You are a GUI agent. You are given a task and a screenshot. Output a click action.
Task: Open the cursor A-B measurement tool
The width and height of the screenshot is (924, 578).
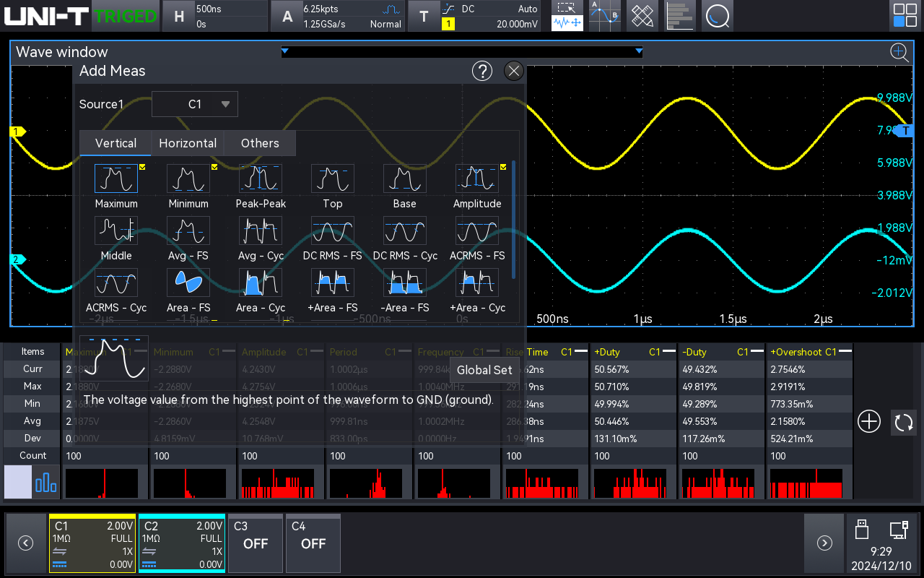pyautogui.click(x=604, y=16)
